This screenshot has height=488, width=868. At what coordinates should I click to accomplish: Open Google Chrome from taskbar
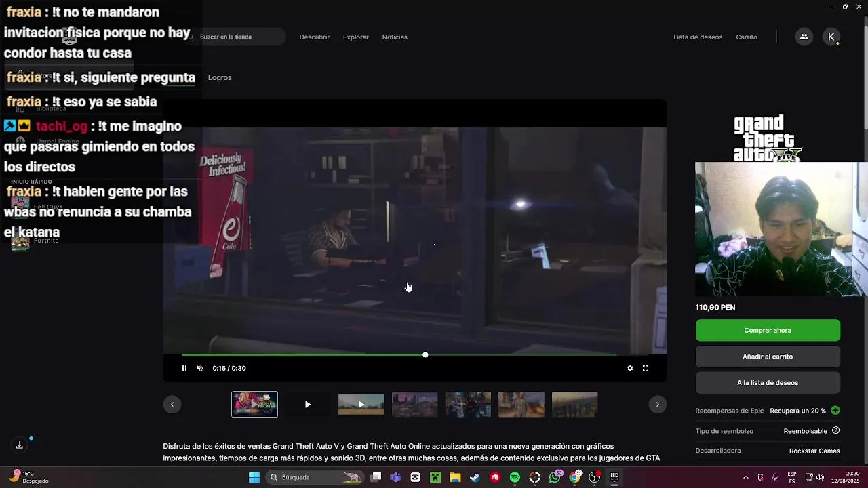[575, 477]
